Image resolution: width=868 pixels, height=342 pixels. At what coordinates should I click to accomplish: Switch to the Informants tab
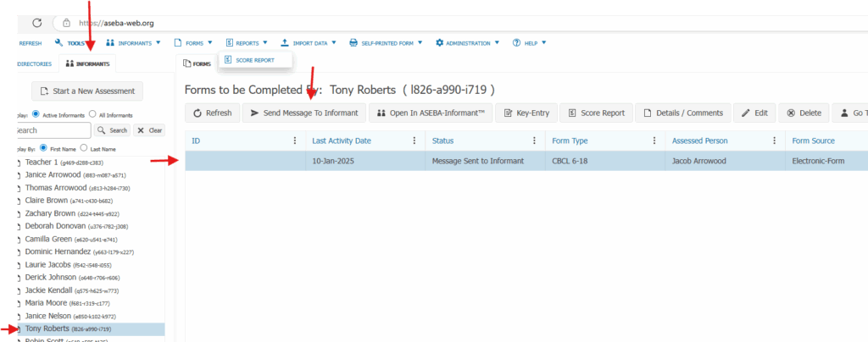point(87,63)
